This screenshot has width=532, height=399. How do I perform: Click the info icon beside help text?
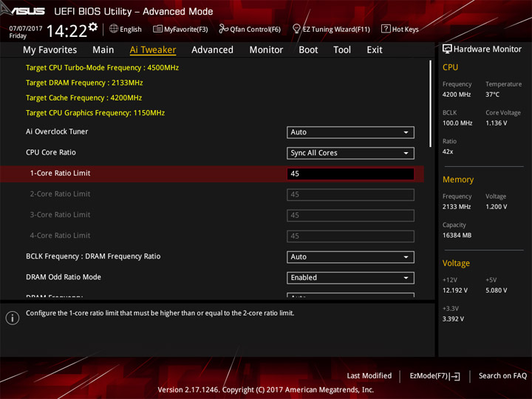13,318
